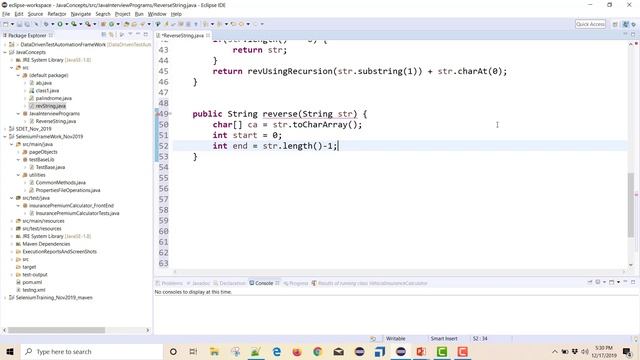The height and width of the screenshot is (360, 640).
Task: Click the Coverage run toolbar icon
Action: pos(74,24)
